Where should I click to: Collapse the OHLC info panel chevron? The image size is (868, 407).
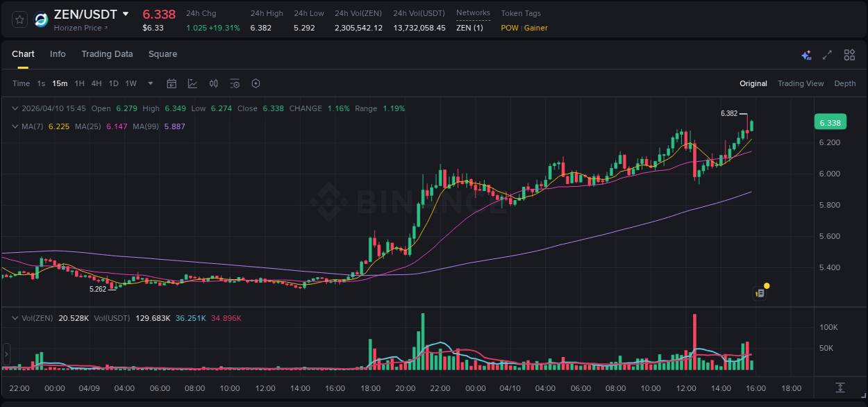pyautogui.click(x=15, y=108)
